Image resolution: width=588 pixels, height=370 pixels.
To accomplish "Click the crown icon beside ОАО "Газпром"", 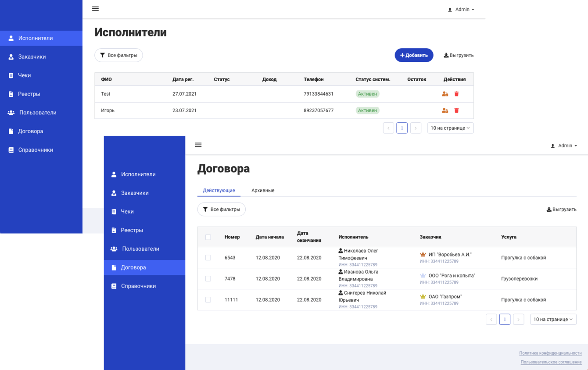I will [x=423, y=296].
